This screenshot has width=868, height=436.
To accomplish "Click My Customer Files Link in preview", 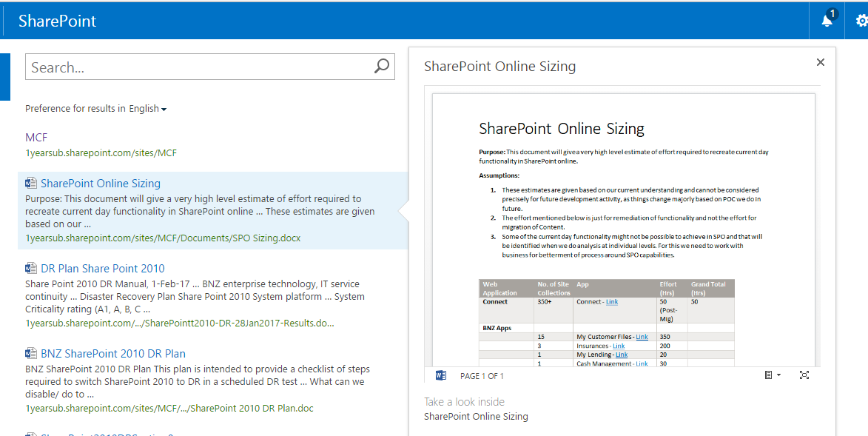I will coord(642,337).
